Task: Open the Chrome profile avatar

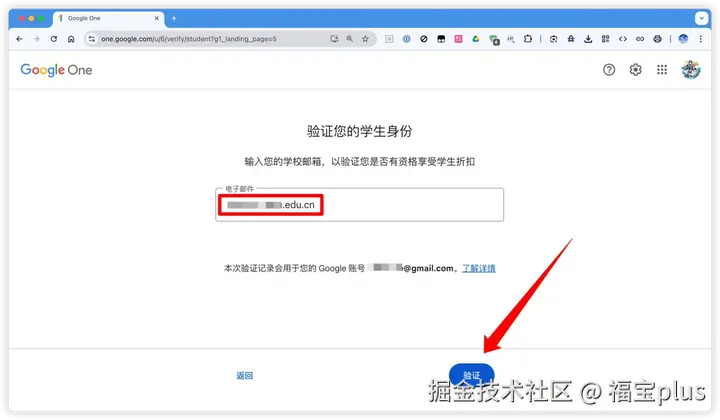Action: coord(683,39)
